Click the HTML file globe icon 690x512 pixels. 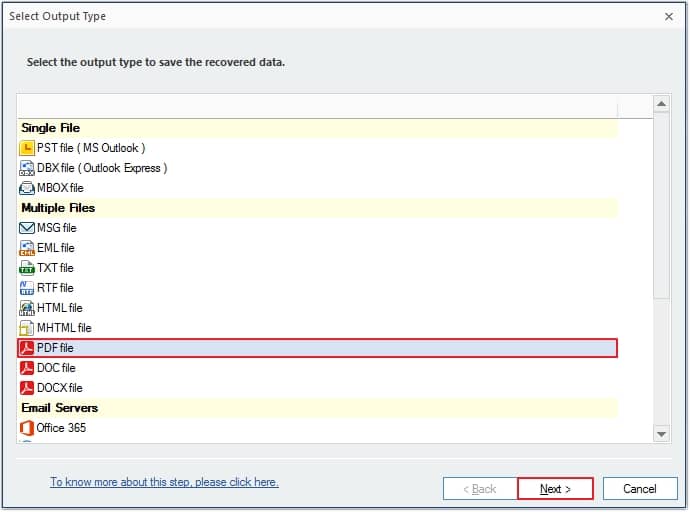(27, 308)
